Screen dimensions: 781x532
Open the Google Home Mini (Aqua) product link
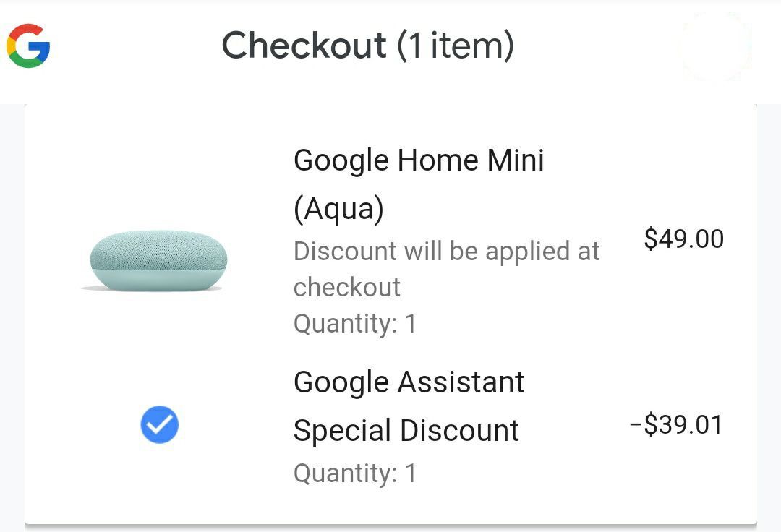pyautogui.click(x=419, y=184)
